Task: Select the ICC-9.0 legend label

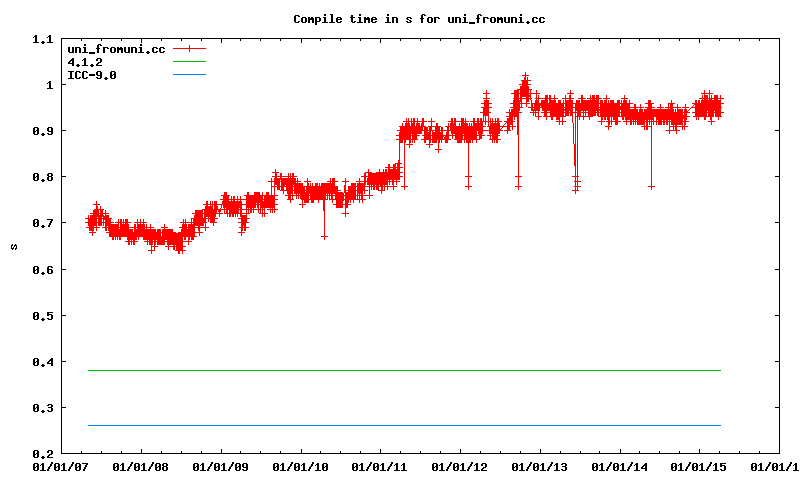Action: [92, 75]
